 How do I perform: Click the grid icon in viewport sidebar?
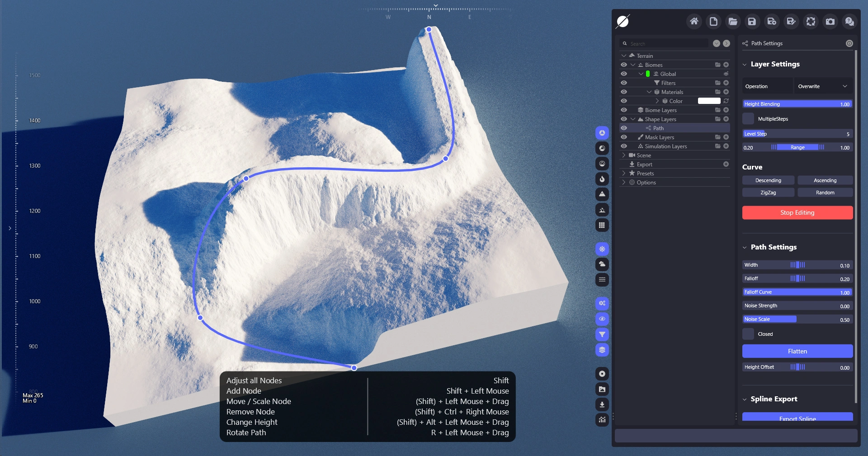click(x=602, y=225)
